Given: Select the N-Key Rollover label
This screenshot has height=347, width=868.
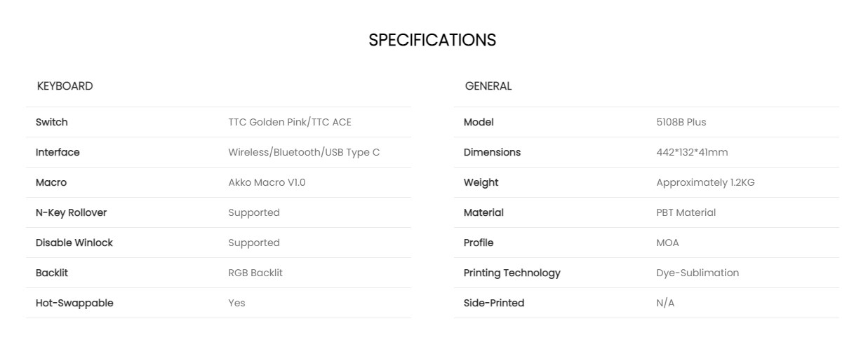Looking at the screenshot, I should pyautogui.click(x=71, y=212).
